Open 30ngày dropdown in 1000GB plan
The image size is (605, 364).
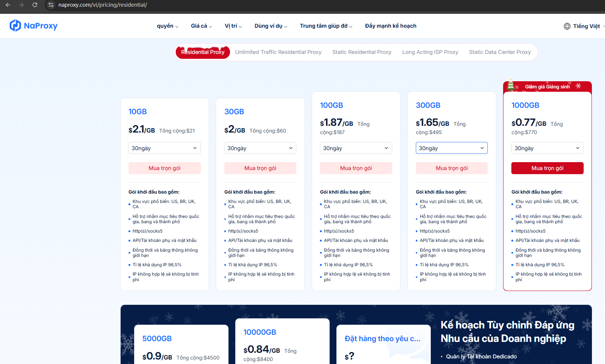pyautogui.click(x=547, y=148)
